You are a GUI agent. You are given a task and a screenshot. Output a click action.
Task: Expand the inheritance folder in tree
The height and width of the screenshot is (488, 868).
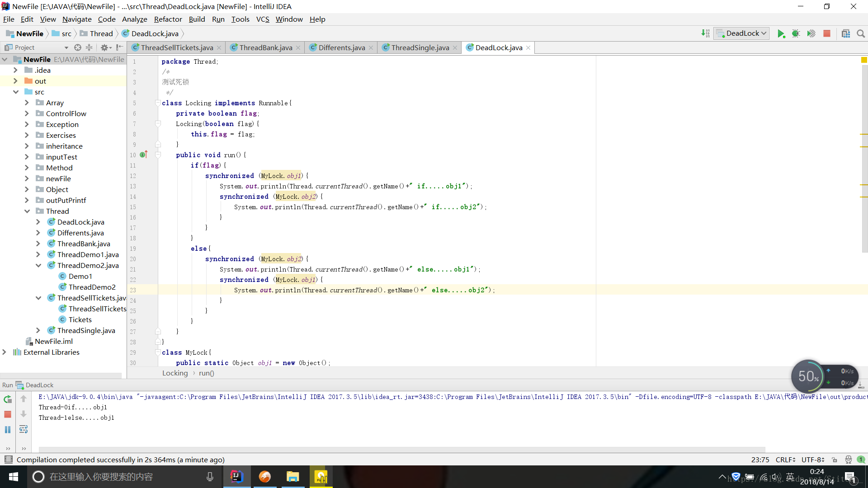point(27,146)
